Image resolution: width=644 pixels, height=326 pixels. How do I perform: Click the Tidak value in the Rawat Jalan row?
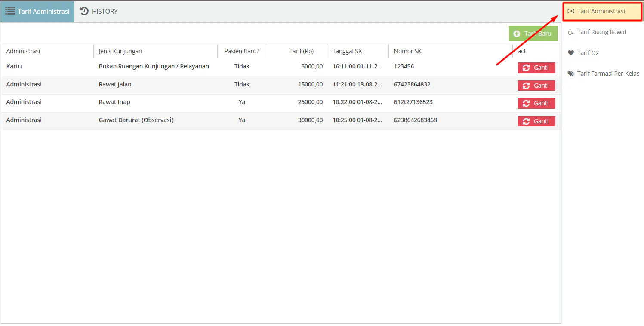[x=242, y=84]
